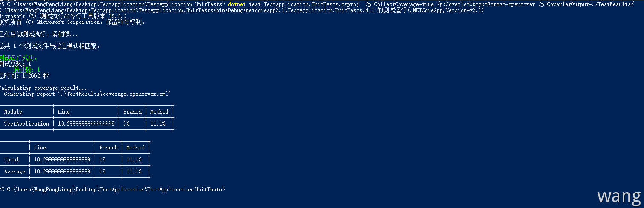Click the "Module" column header
644x208 pixels.
[13, 112]
